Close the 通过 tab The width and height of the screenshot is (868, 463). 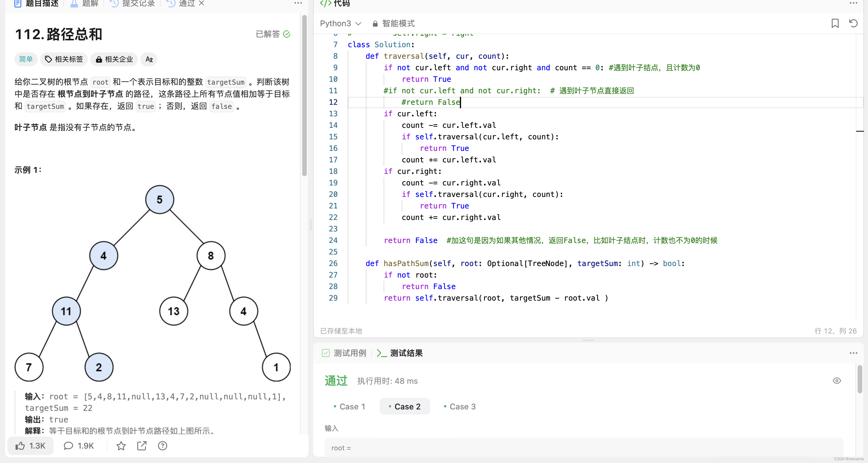tap(201, 3)
